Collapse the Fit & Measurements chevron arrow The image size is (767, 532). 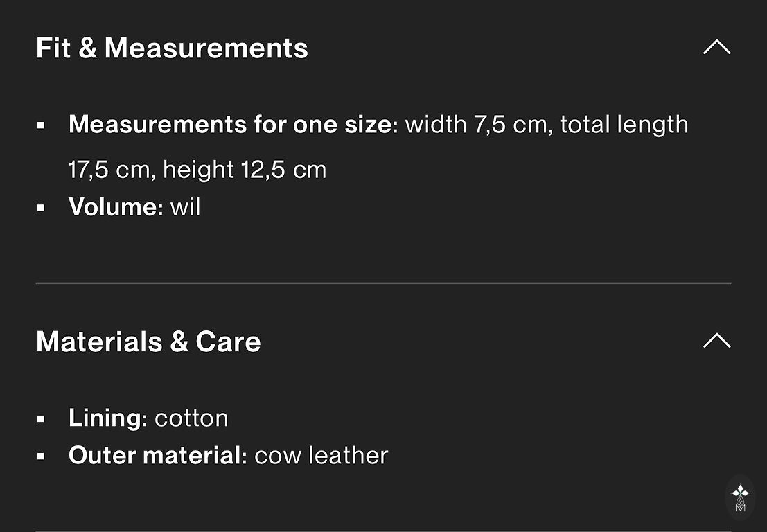(716, 48)
